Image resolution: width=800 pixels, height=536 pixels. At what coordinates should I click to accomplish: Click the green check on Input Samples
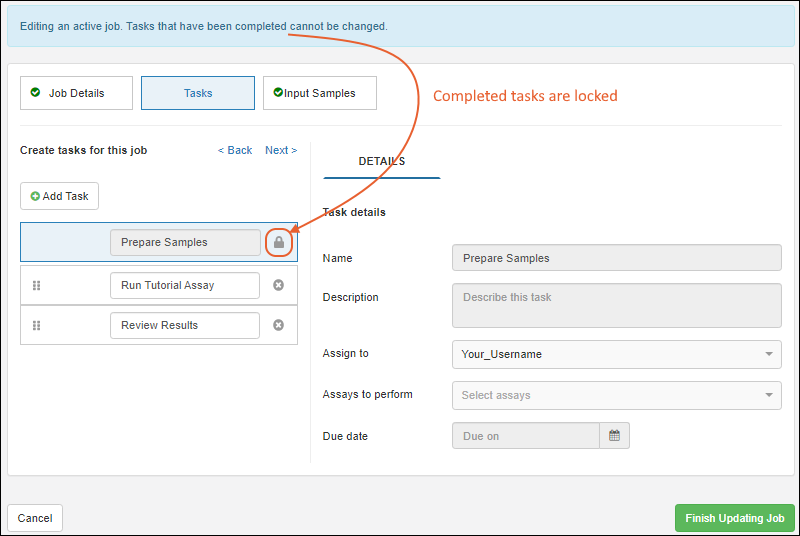tap(278, 93)
